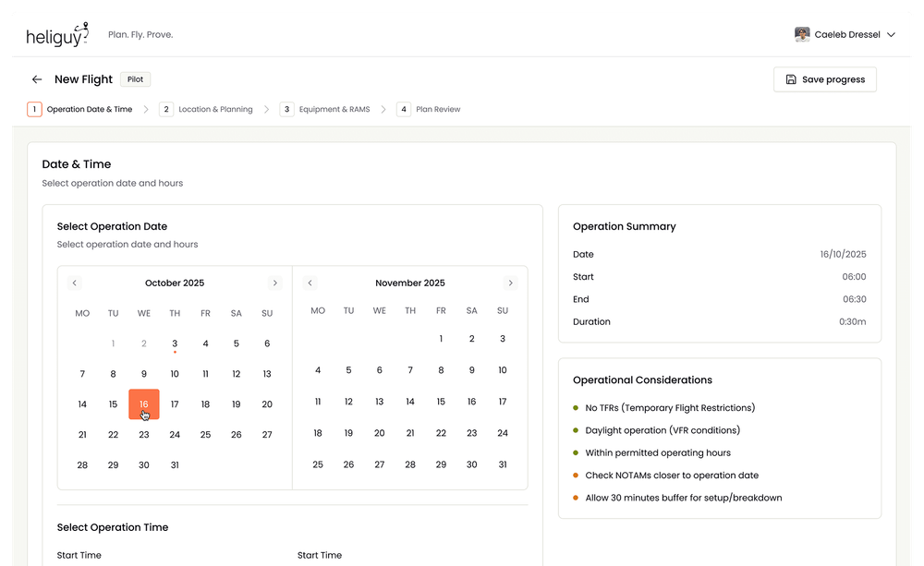Screen dimensions: 924x566
Task: Click next arrow on November 2025 calendar
Action: pos(510,283)
